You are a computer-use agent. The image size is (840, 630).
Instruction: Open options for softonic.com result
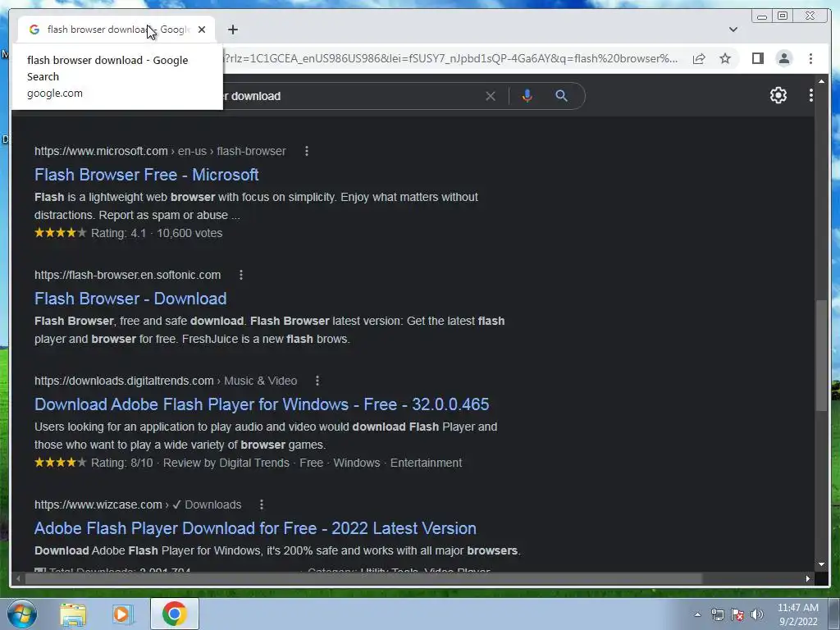coord(241,275)
